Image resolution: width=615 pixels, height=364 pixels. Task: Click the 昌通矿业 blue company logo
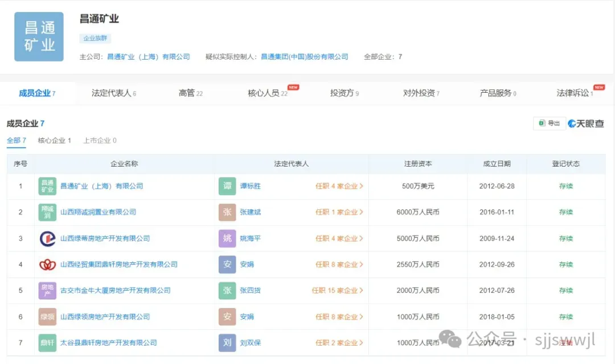(39, 36)
